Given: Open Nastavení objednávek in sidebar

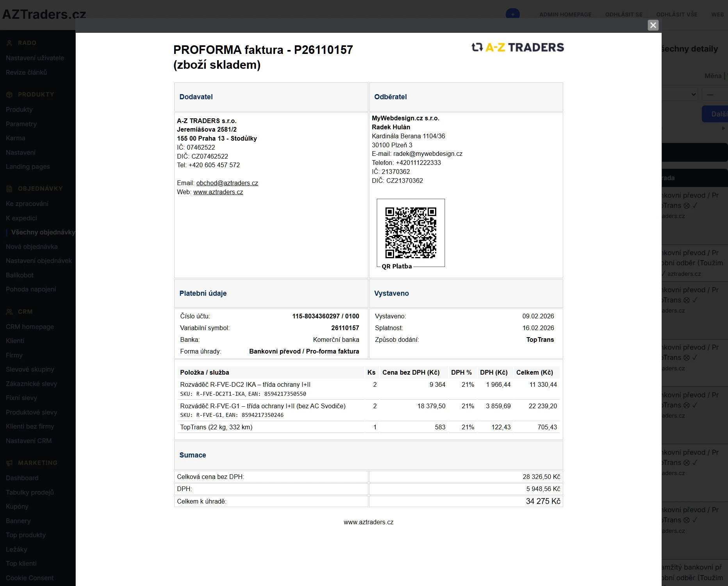Looking at the screenshot, I should (39, 261).
